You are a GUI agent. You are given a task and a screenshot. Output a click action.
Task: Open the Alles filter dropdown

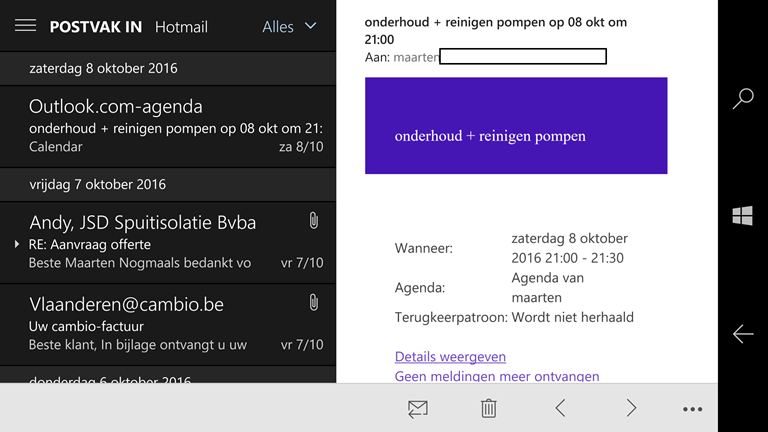(289, 26)
